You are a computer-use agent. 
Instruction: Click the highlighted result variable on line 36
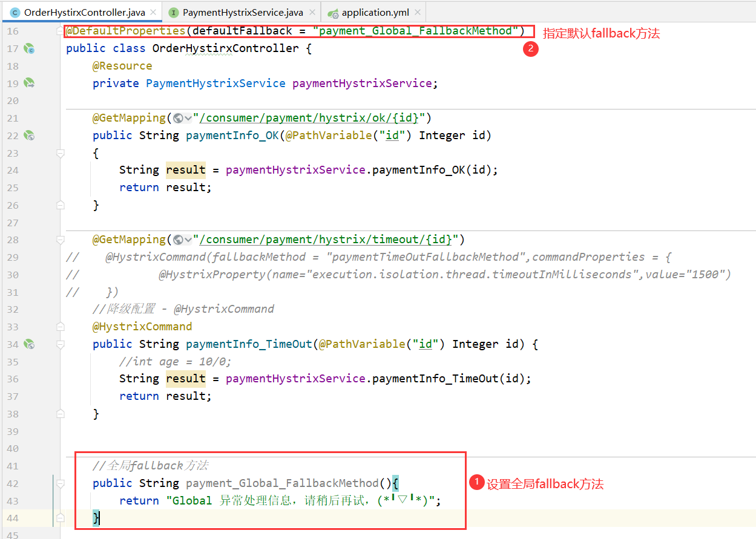186,379
